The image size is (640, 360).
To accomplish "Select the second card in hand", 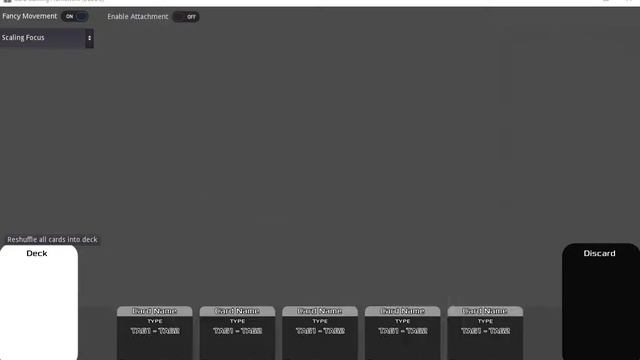I will pyautogui.click(x=238, y=333).
